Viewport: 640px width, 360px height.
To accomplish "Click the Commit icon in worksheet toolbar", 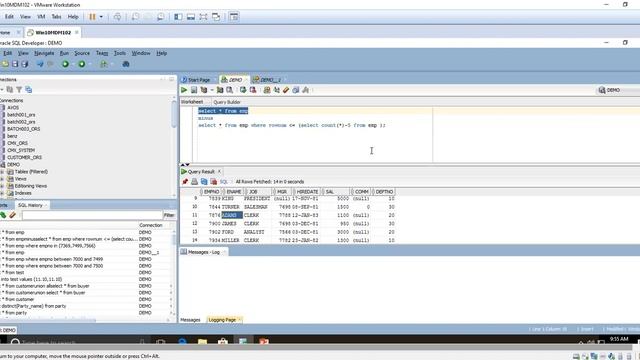I will (243, 90).
